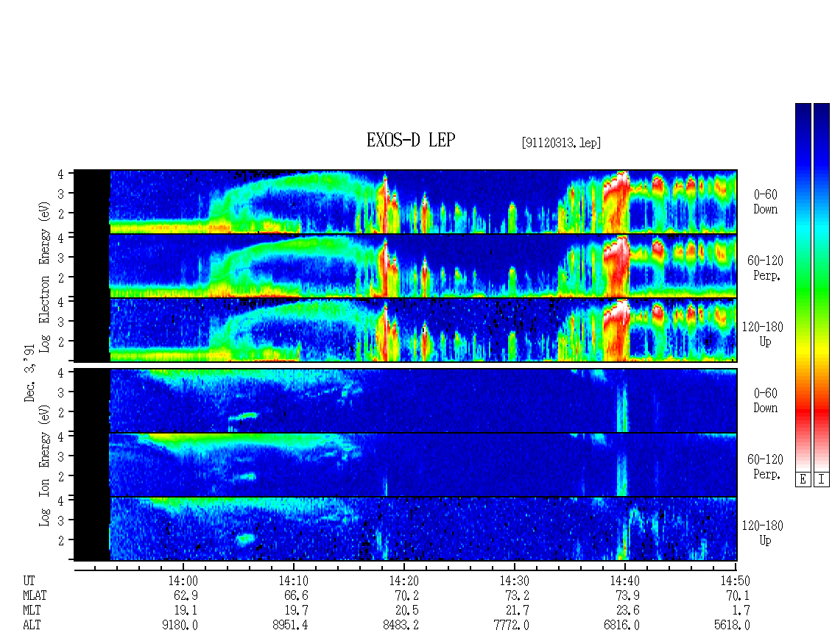Viewport: 832px width, 644px height.
Task: Click the Log Ion Energy (eV) axis label
Action: (45, 465)
